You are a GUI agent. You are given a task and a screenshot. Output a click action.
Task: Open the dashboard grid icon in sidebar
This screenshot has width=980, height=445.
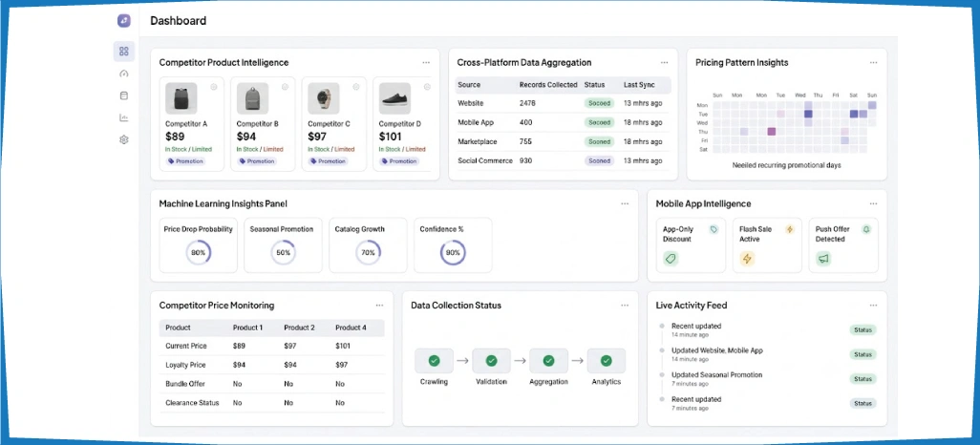(124, 52)
